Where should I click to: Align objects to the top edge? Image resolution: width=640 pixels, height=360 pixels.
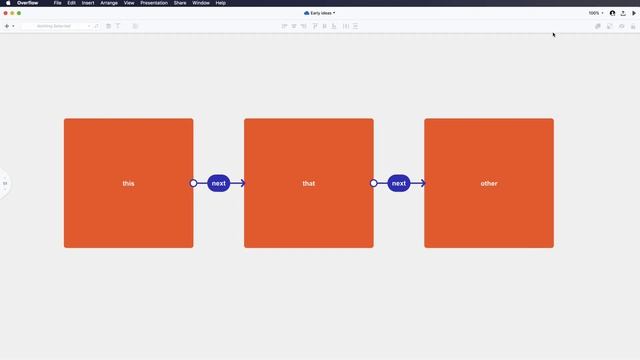pyautogui.click(x=315, y=26)
